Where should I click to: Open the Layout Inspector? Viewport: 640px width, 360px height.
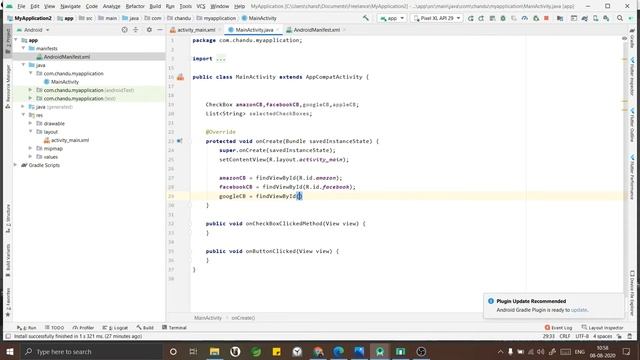tap(602, 327)
